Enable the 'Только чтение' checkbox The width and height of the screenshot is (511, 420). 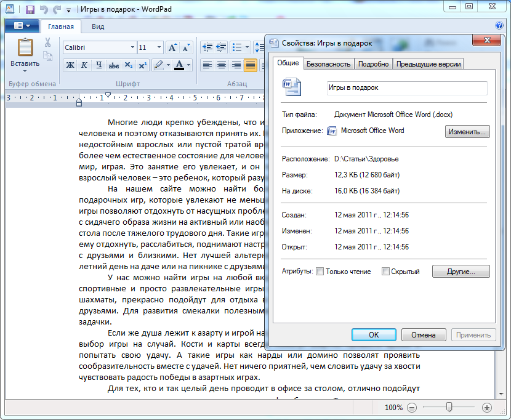coord(320,272)
